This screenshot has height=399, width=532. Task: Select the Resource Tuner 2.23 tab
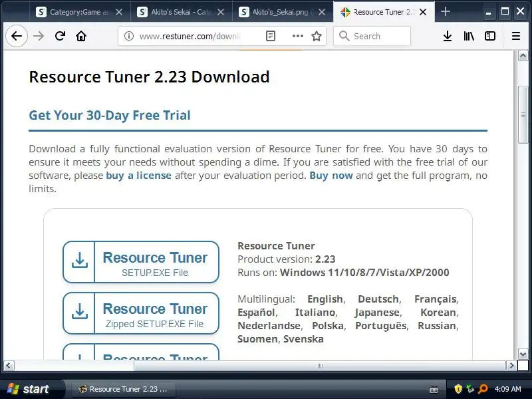pos(384,12)
